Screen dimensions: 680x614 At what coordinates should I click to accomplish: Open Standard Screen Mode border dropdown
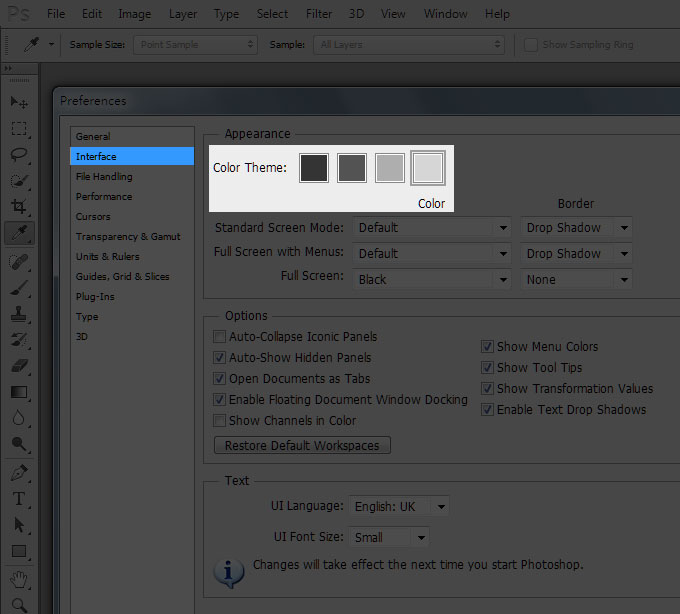tap(576, 228)
